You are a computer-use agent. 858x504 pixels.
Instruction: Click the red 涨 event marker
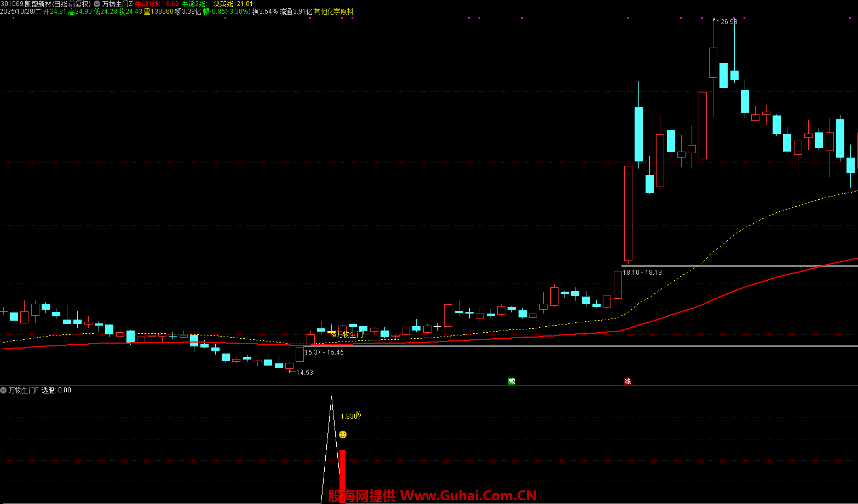click(627, 381)
